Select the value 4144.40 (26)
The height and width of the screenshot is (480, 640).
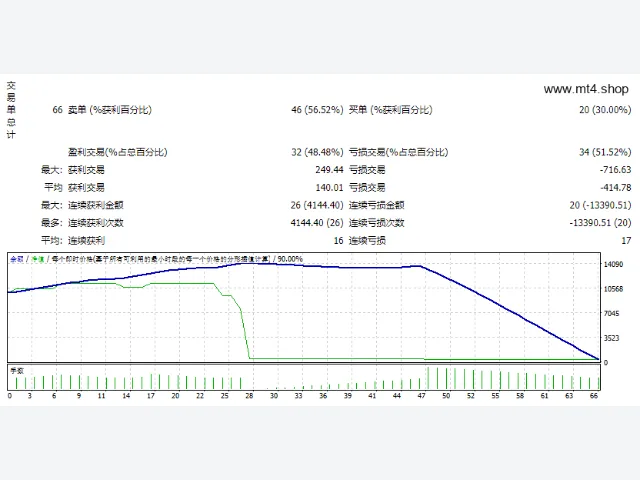[317, 223]
